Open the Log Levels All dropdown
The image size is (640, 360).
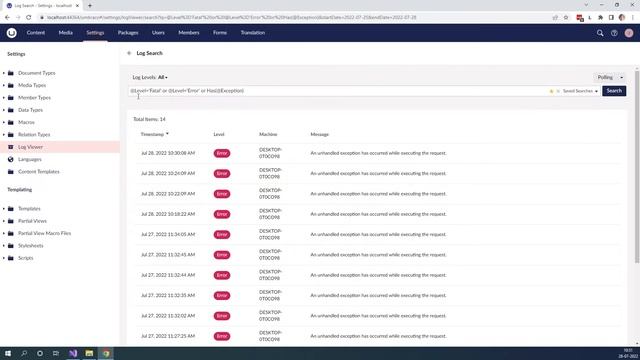tap(162, 77)
